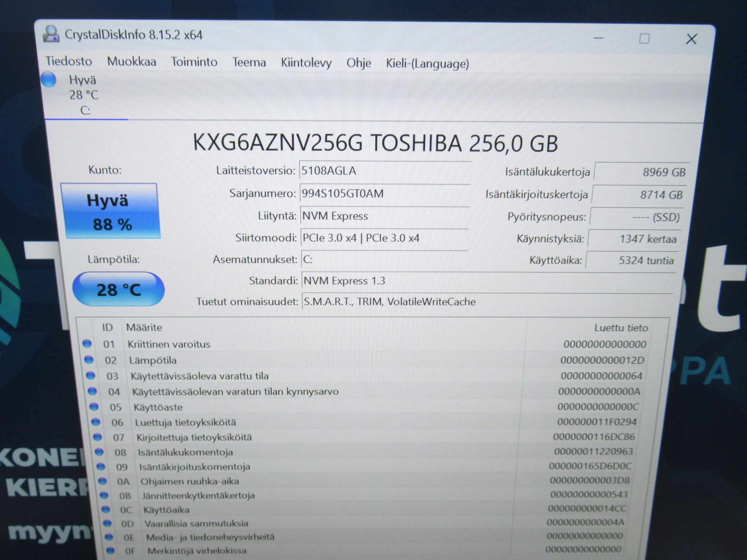The width and height of the screenshot is (747, 560).
Task: Click the Sarjanumero field 994S105GT0AM
Action: tap(385, 194)
